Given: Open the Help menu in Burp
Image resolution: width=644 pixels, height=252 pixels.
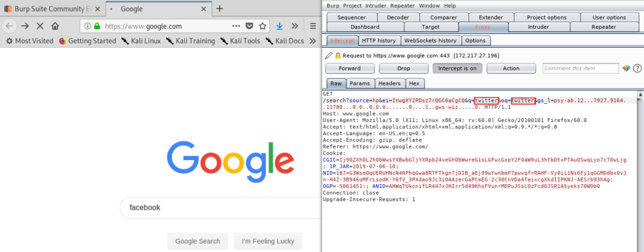Looking at the screenshot, I should click(x=450, y=6).
